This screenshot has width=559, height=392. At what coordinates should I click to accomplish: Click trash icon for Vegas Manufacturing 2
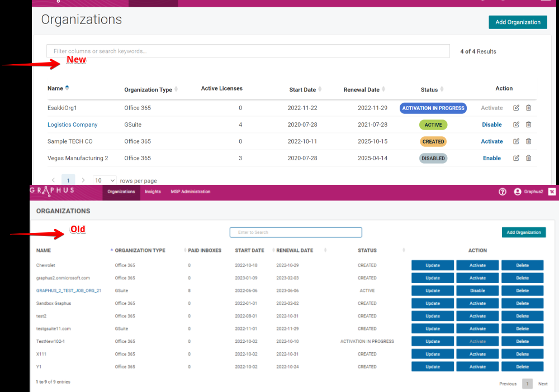[x=528, y=158]
